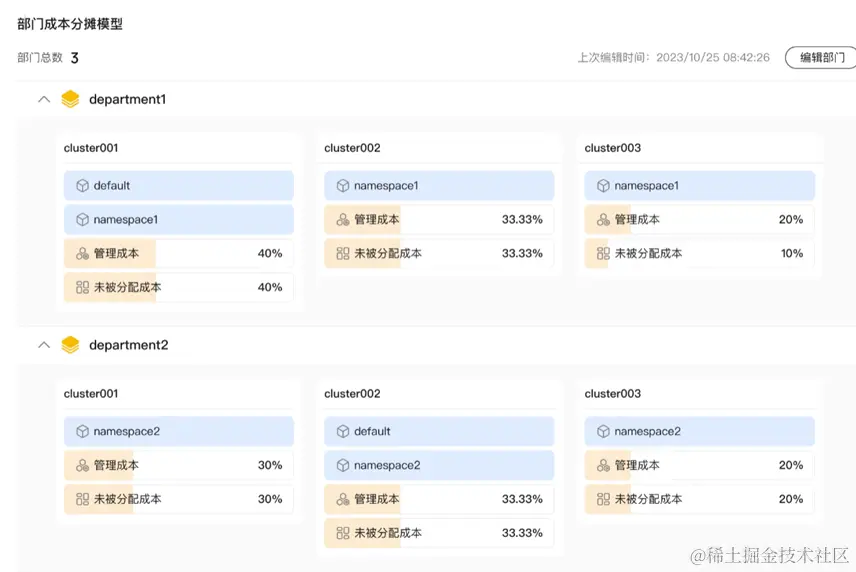Click the 40% 管理成本 progress bar
The width and height of the screenshot is (856, 572).
(x=179, y=254)
